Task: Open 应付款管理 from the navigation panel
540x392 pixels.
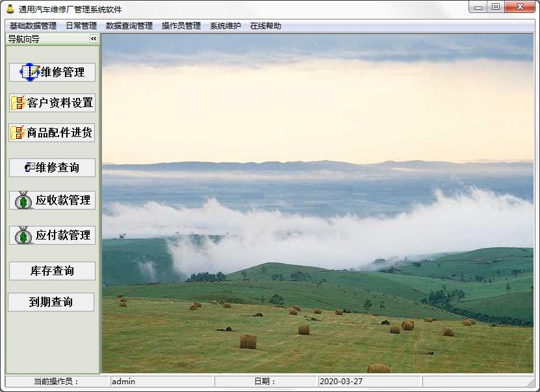Action: [52, 235]
